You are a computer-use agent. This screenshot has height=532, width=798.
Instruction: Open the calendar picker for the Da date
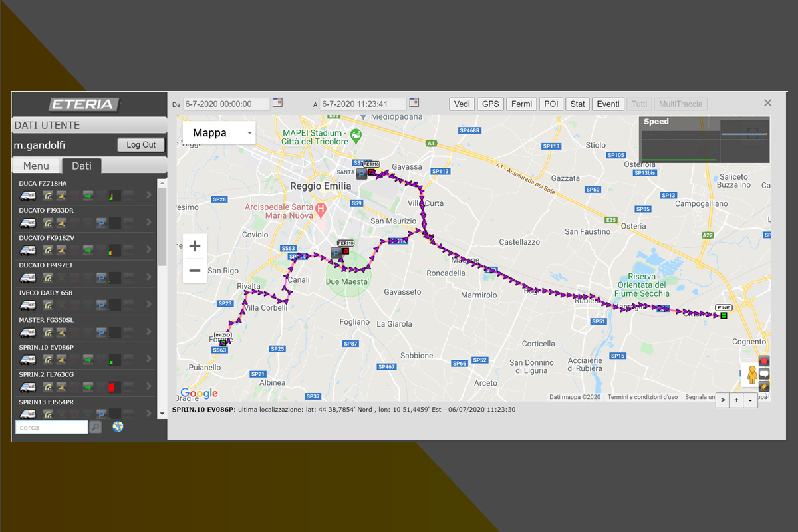click(x=277, y=102)
